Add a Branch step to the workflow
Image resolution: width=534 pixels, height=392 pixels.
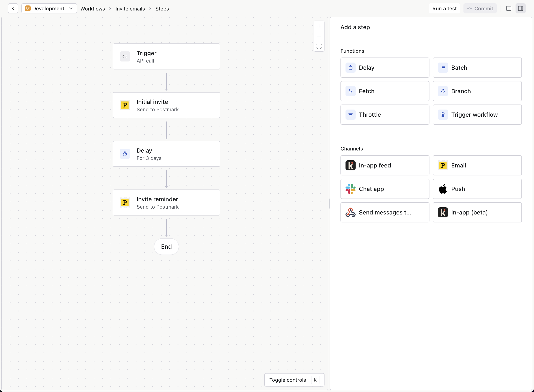477,91
